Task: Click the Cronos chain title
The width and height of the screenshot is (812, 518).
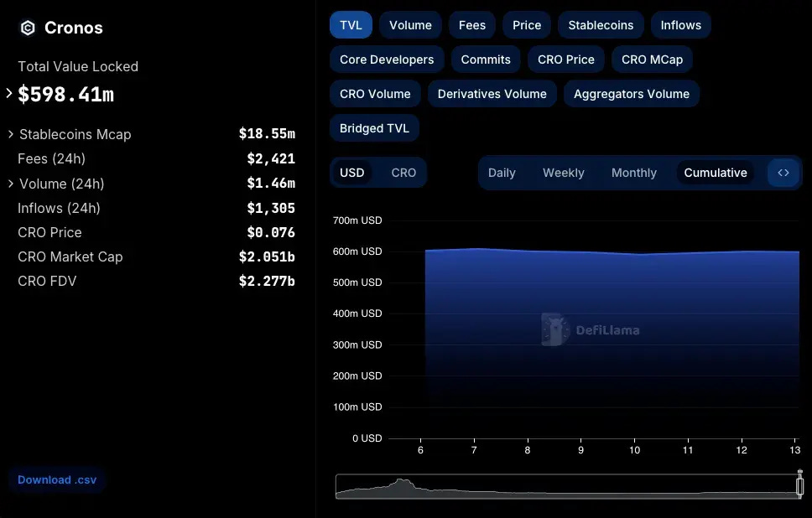Action: point(74,28)
